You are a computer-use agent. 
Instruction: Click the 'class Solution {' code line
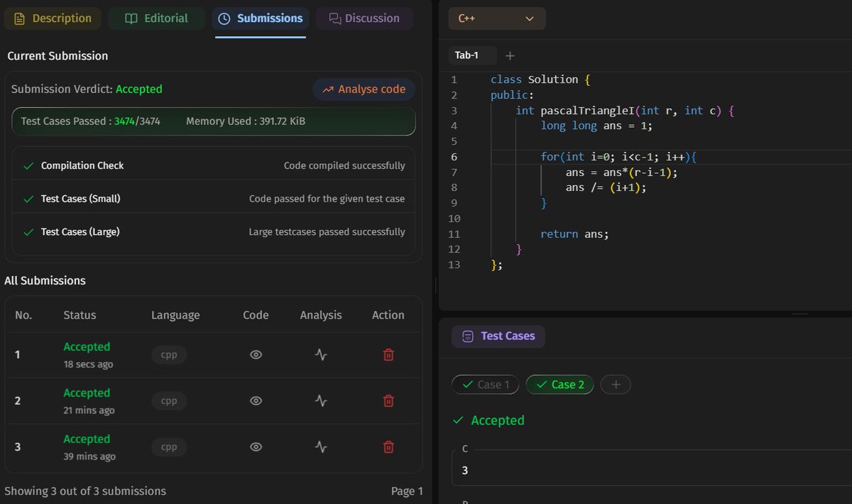pyautogui.click(x=540, y=80)
